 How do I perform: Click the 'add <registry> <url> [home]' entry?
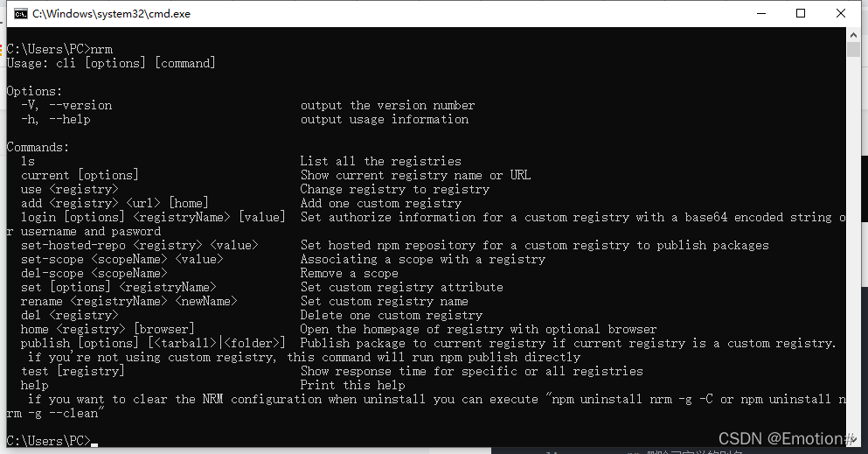point(115,203)
